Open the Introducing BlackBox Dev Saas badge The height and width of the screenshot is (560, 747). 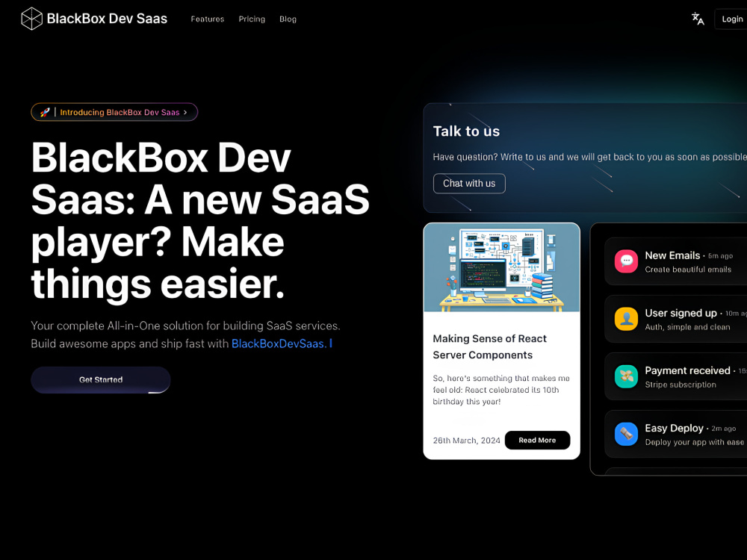click(x=114, y=113)
